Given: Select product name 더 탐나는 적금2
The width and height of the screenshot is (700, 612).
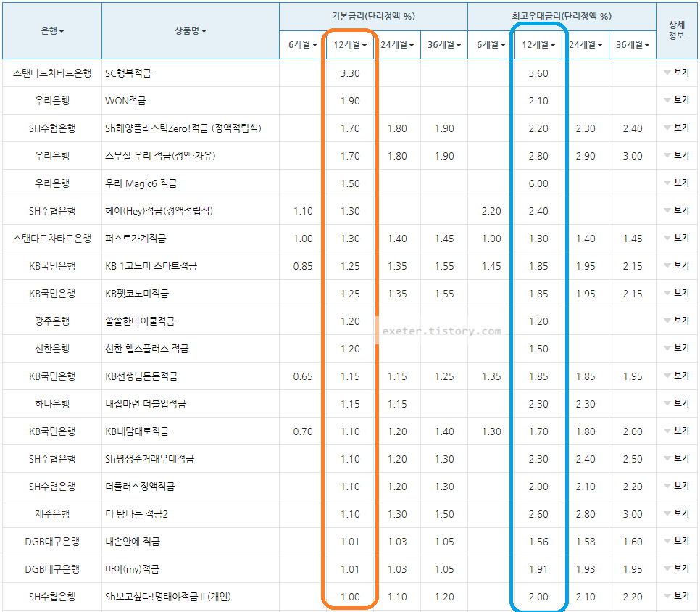Looking at the screenshot, I should point(137,514).
